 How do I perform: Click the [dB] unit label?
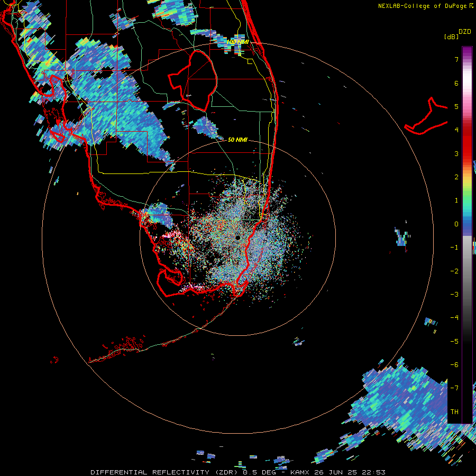tap(451, 36)
